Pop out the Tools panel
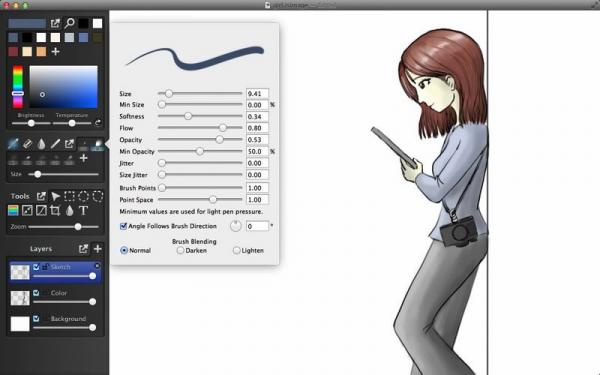The height and width of the screenshot is (375, 600). coord(41,196)
